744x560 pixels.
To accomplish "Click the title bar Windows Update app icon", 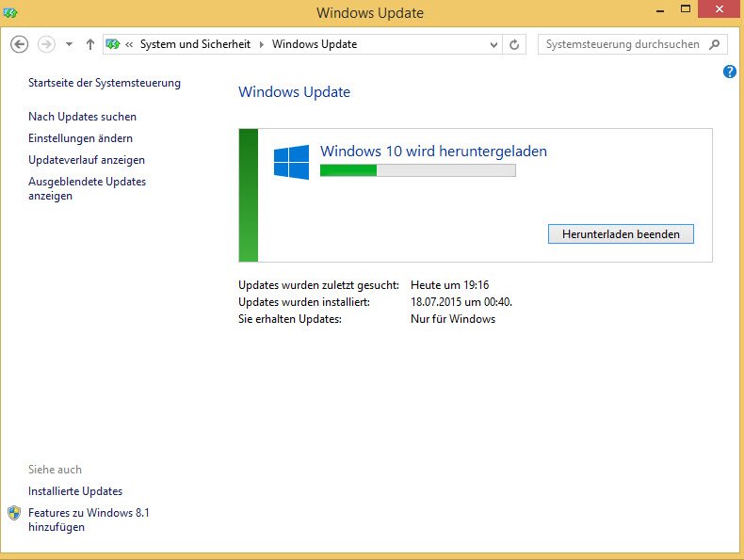I will tap(10, 13).
